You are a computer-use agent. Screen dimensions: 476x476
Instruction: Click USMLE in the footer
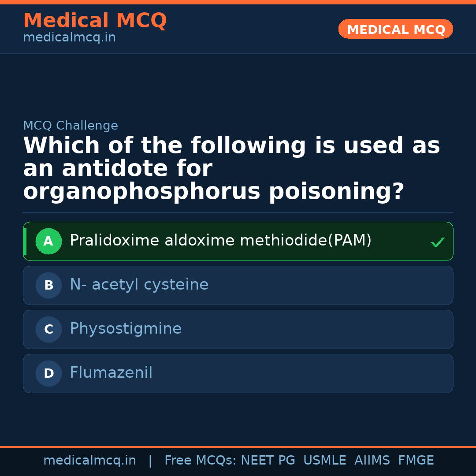[x=324, y=461]
